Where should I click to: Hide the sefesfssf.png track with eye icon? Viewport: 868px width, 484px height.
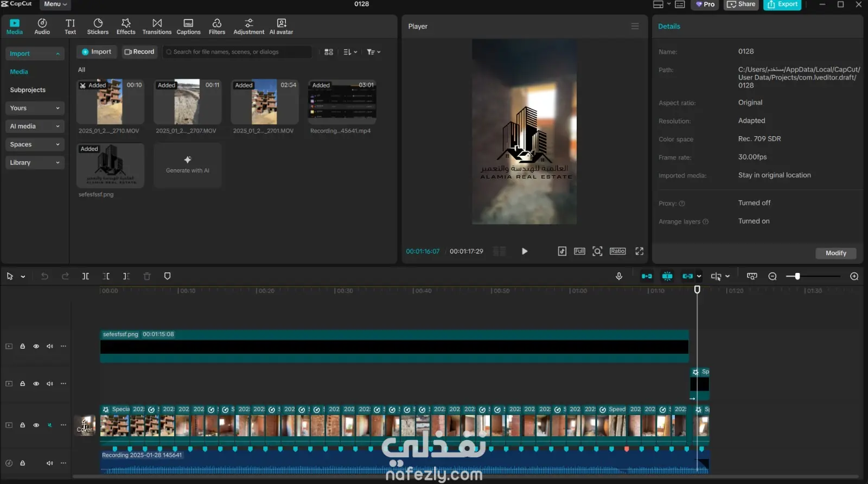[x=36, y=346]
